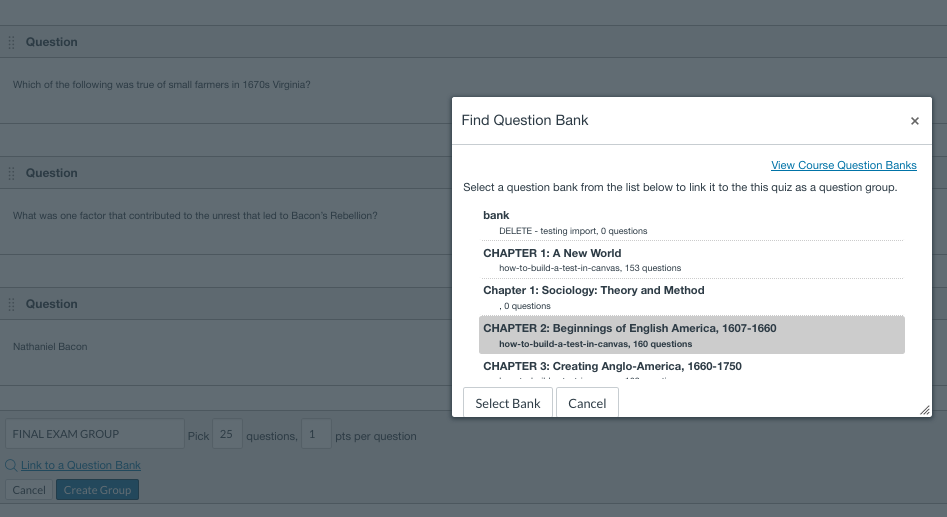Click the first Question drag handle icon
The width and height of the screenshot is (947, 517).
point(12,42)
